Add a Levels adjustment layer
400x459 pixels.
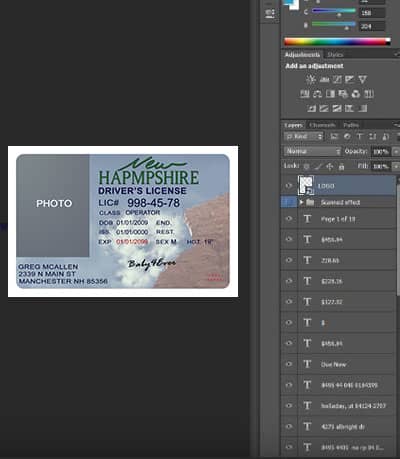(x=324, y=79)
